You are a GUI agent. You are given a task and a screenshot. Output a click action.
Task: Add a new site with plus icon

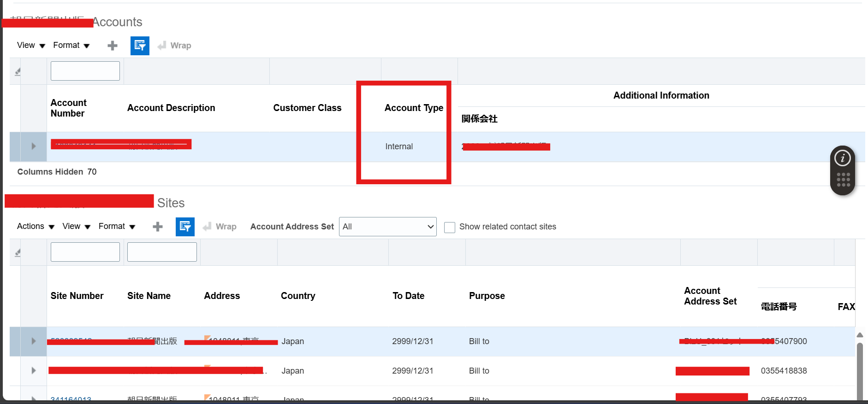click(158, 227)
